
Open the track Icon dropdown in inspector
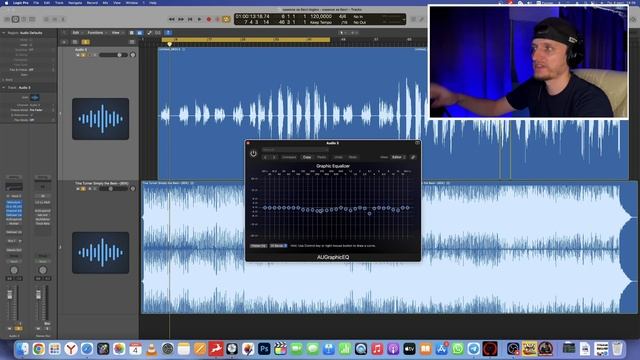tap(35, 97)
